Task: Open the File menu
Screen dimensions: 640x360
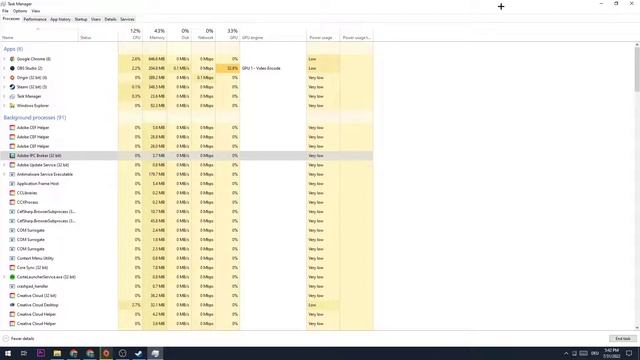Action: [x=5, y=11]
